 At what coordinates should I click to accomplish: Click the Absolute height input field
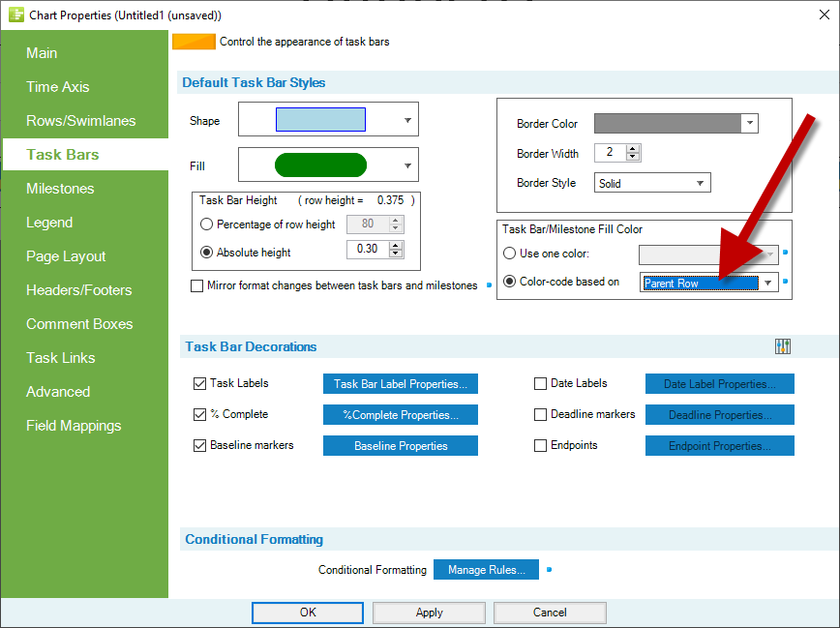coord(368,249)
